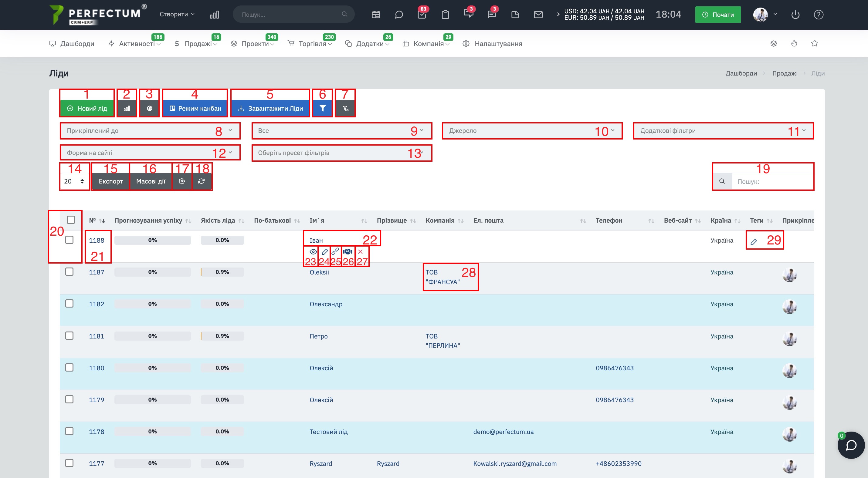This screenshot has height=478, width=868.
Task: Focus the top global Пошук field
Action: [x=293, y=14]
